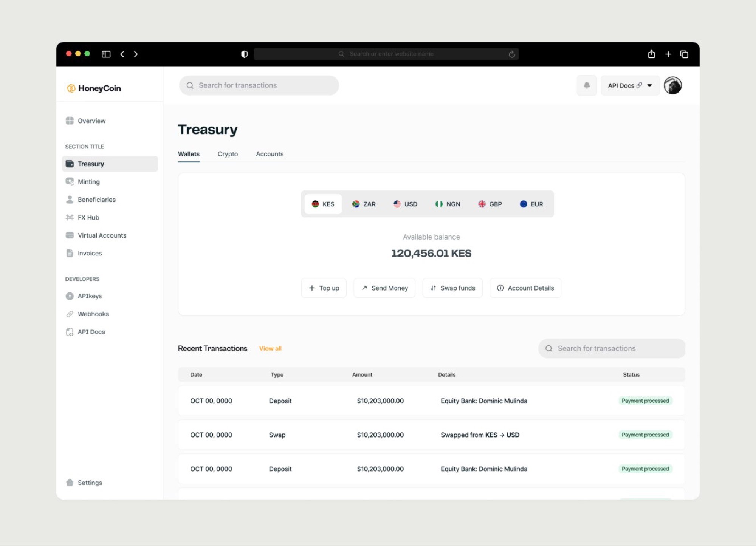Open a new browser tab with plus

(668, 54)
